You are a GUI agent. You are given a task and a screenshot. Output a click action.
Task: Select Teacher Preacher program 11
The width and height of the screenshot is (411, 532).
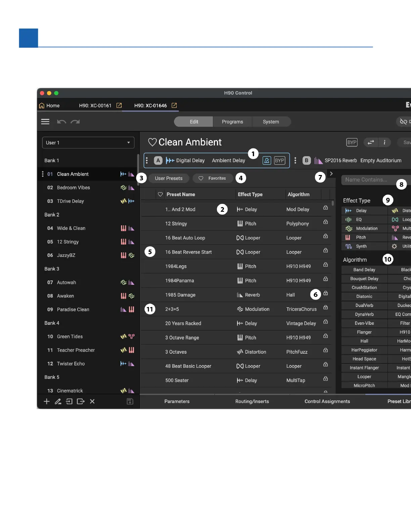pyautogui.click(x=88, y=350)
